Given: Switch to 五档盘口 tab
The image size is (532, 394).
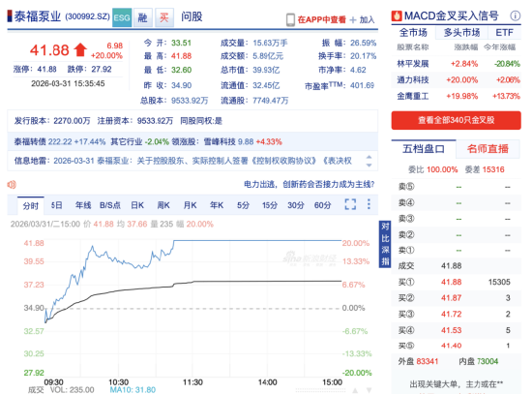Looking at the screenshot, I should pos(424,149).
